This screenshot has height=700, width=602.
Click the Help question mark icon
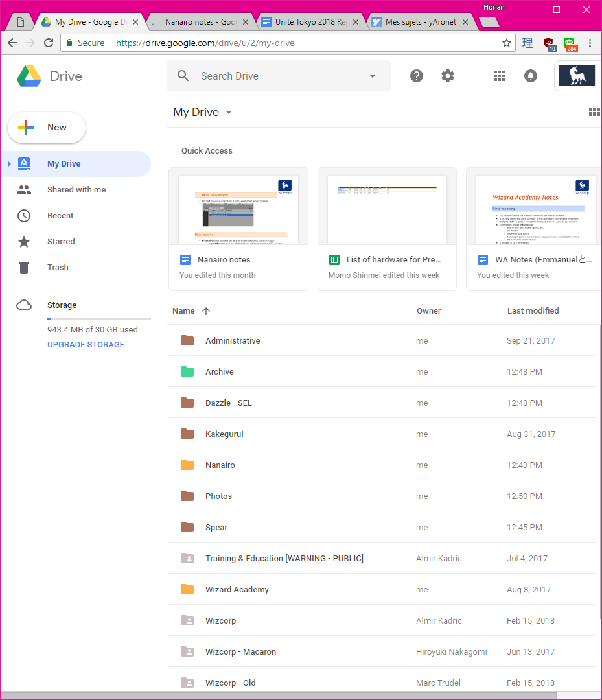coord(417,76)
